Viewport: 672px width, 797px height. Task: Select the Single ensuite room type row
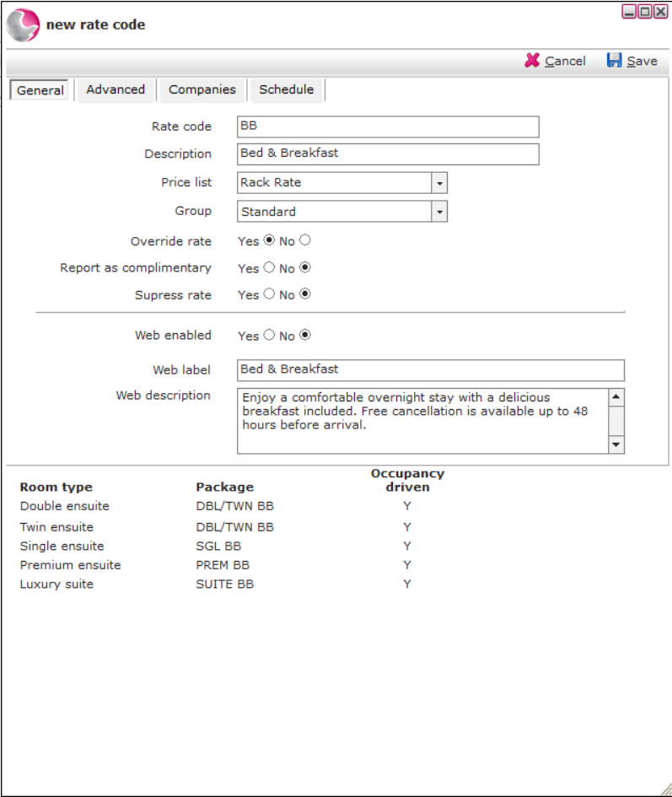click(x=62, y=547)
